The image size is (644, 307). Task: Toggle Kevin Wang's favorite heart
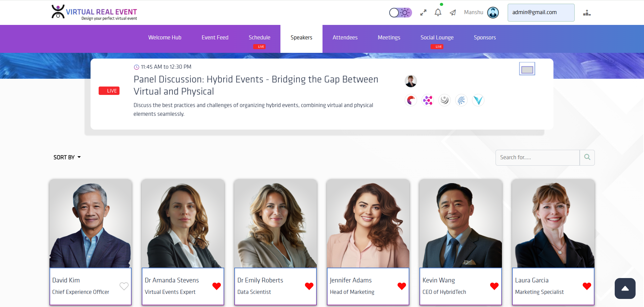(494, 286)
